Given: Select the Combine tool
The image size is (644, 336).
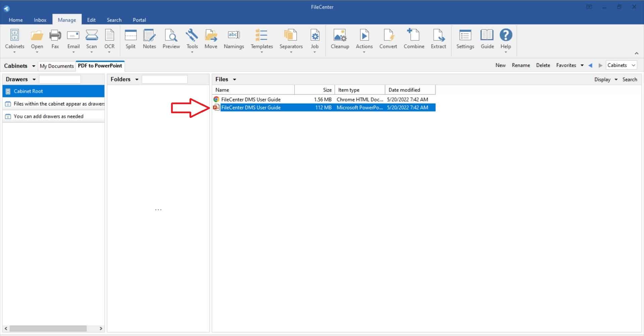Looking at the screenshot, I should tap(414, 40).
